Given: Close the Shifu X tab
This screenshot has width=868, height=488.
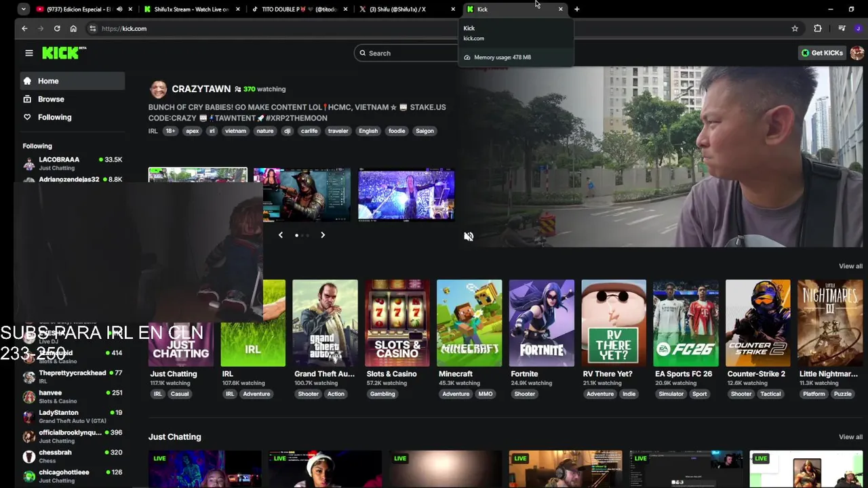Looking at the screenshot, I should tap(453, 9).
